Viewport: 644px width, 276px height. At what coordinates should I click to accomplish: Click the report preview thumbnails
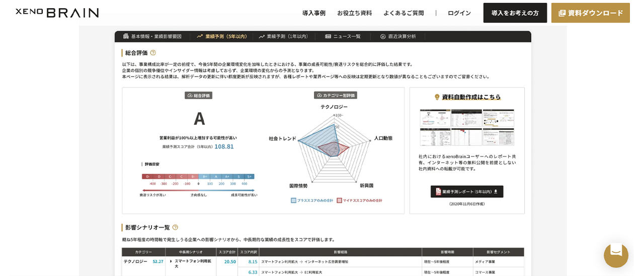pos(467,127)
